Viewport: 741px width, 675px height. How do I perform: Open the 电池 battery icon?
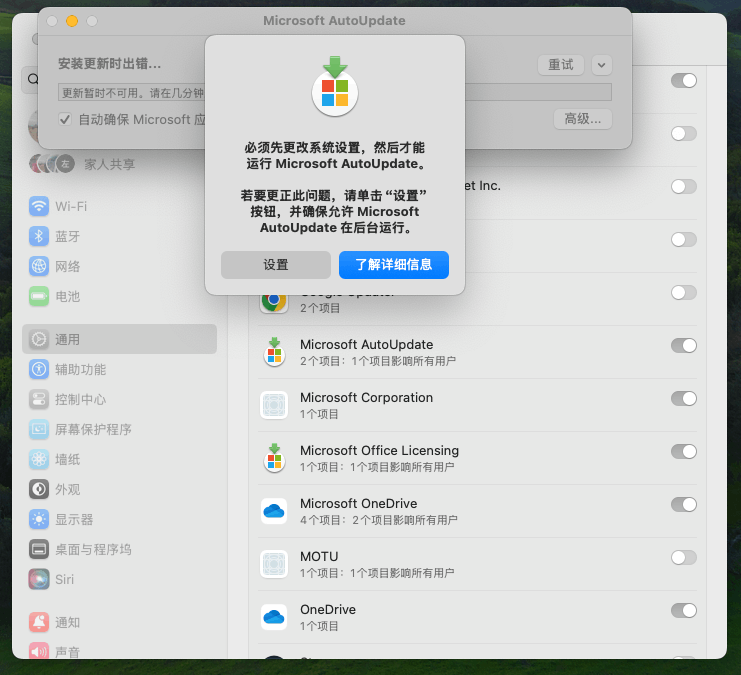coord(39,296)
